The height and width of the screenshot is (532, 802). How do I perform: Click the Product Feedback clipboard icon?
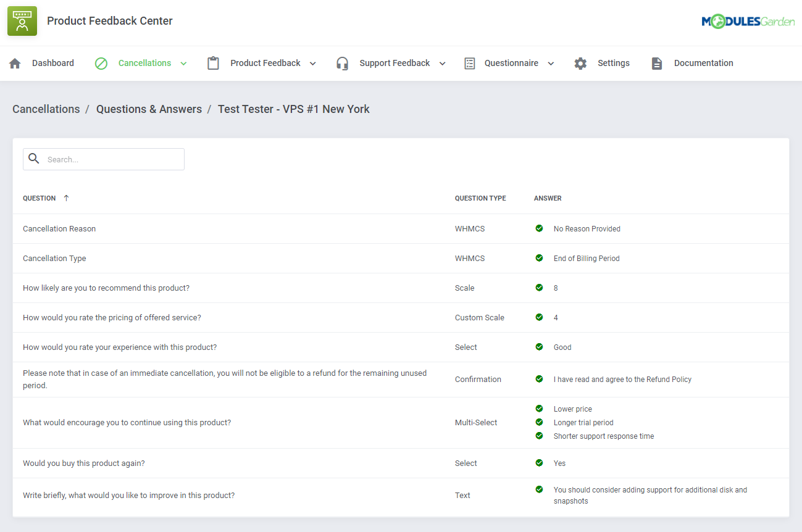tap(212, 62)
